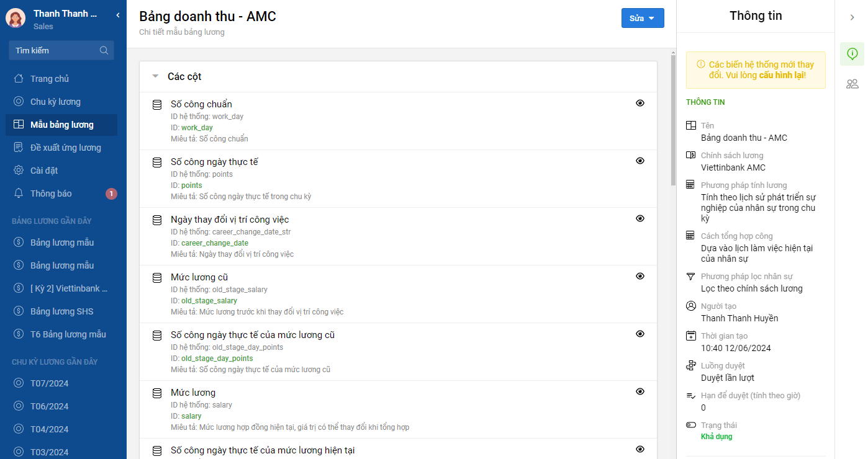Toggle visibility of Số công ngày thực tế

point(640,161)
